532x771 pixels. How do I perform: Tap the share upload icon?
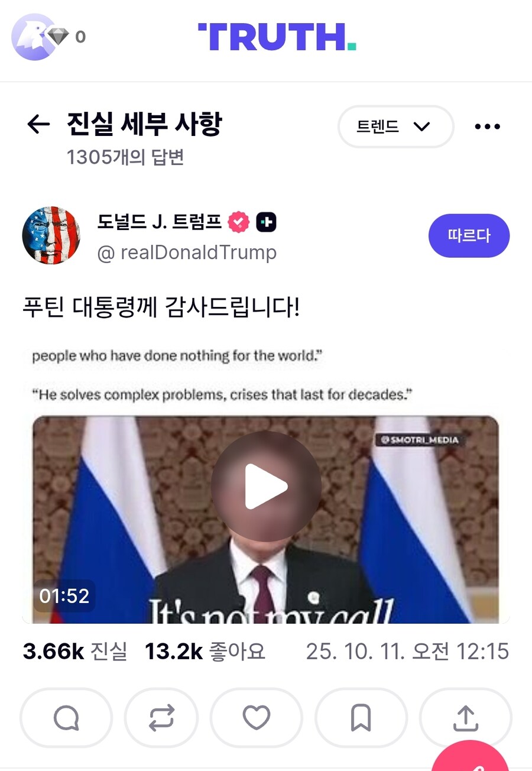click(465, 718)
